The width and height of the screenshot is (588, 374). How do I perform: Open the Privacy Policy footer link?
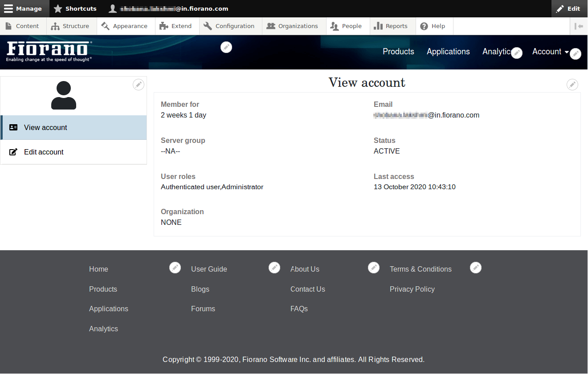point(412,289)
